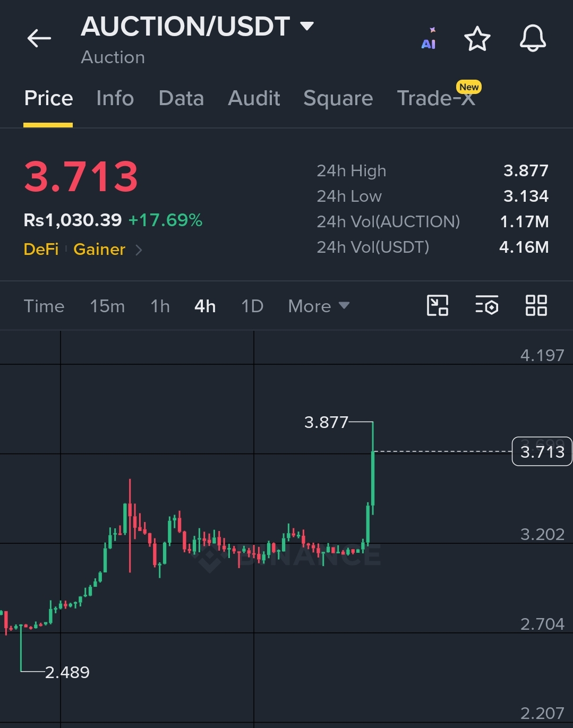
Task: Open the Trade-X tab
Action: [436, 98]
